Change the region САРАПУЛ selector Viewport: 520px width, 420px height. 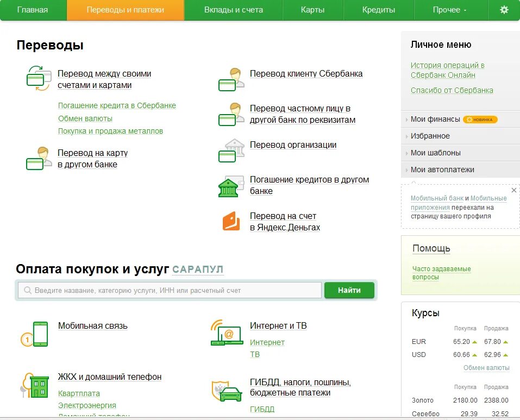(198, 269)
